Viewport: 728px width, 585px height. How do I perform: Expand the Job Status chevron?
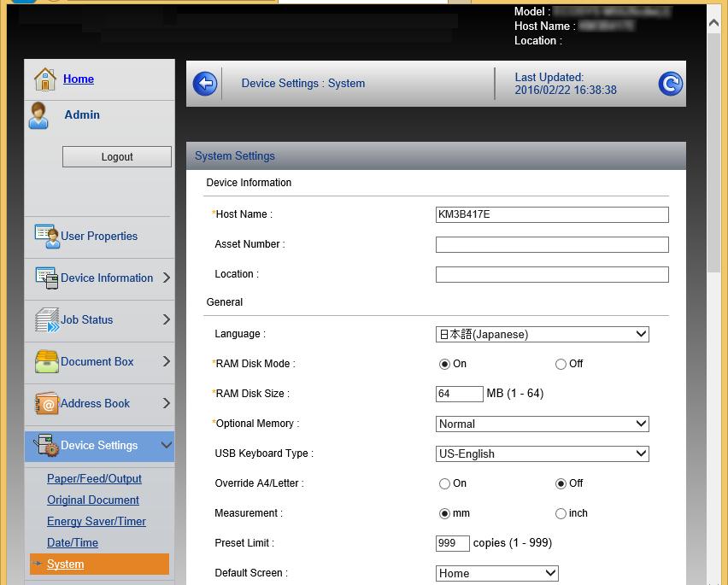pos(167,319)
